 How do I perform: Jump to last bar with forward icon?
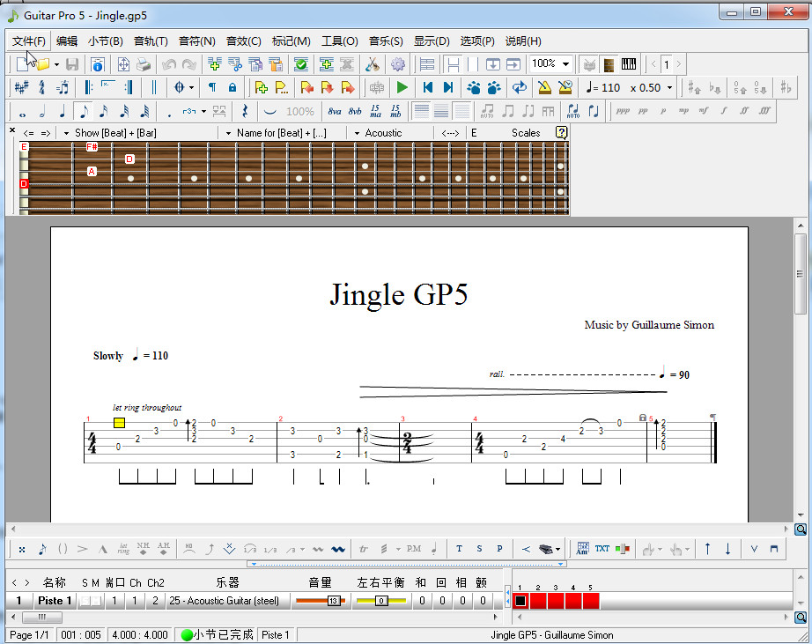point(448,87)
